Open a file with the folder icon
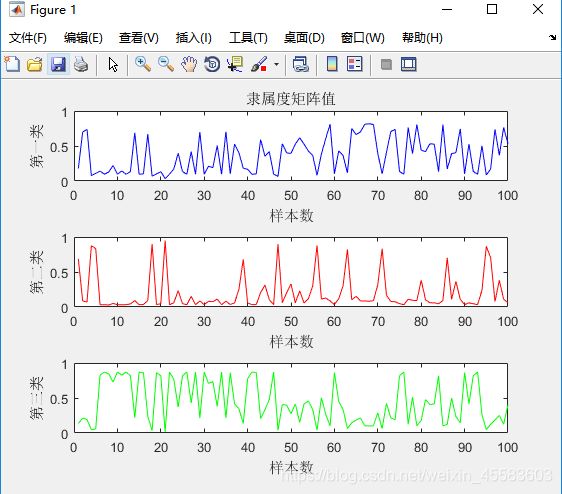562x494 pixels. coord(35,65)
